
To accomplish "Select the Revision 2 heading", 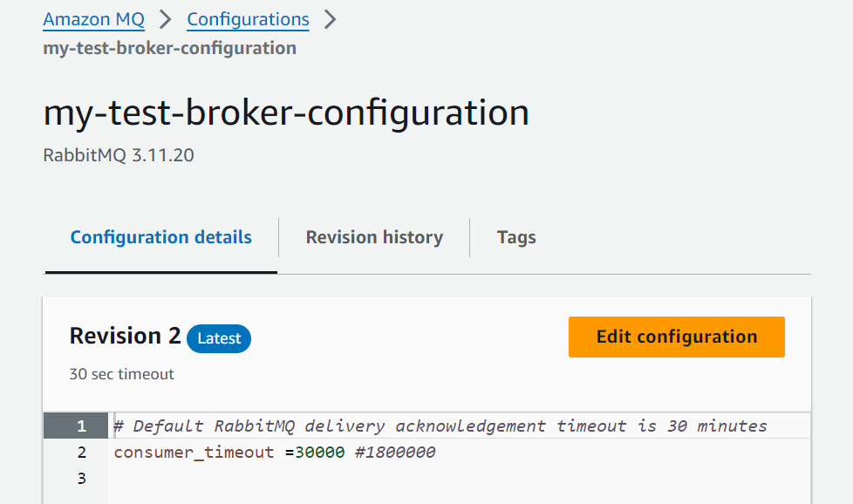I will tap(125, 336).
